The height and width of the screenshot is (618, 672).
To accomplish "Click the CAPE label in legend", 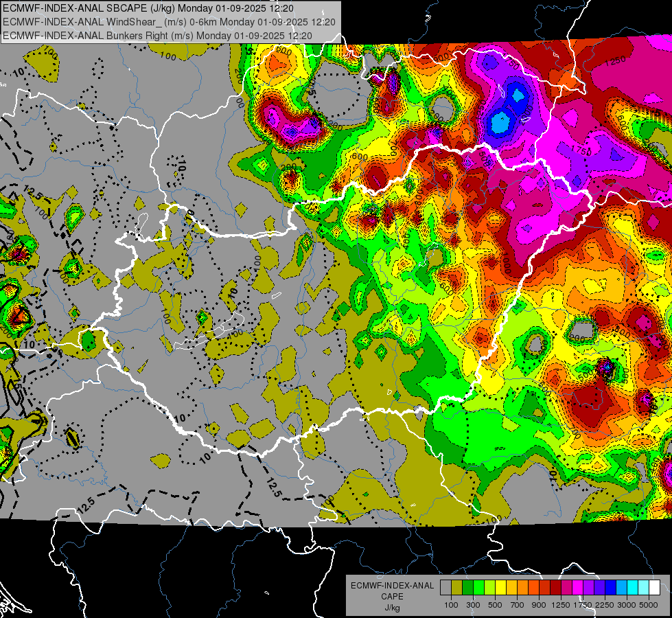I will point(392,597).
